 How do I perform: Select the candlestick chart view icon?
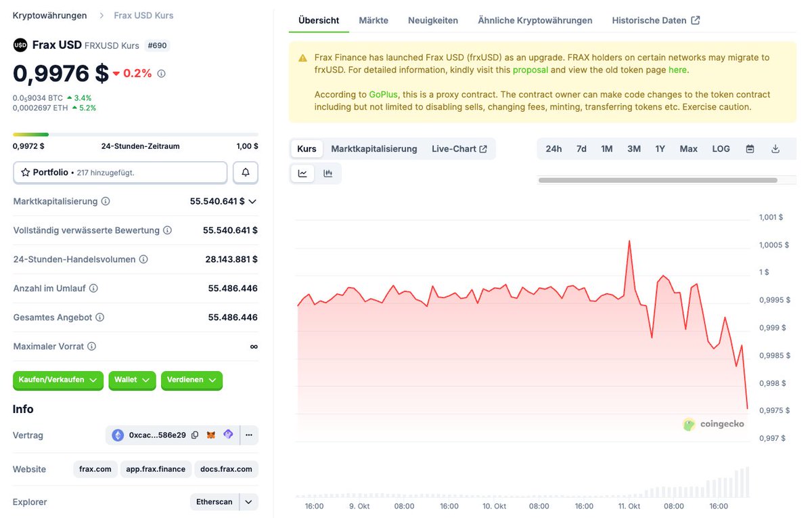(x=328, y=173)
